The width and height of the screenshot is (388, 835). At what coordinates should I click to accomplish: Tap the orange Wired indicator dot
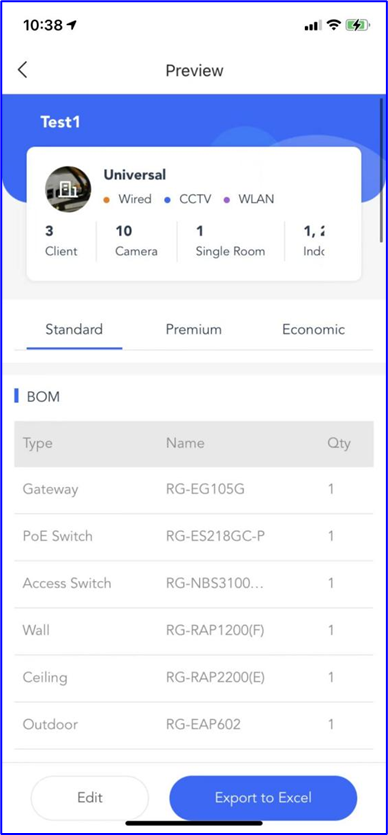pos(107,200)
